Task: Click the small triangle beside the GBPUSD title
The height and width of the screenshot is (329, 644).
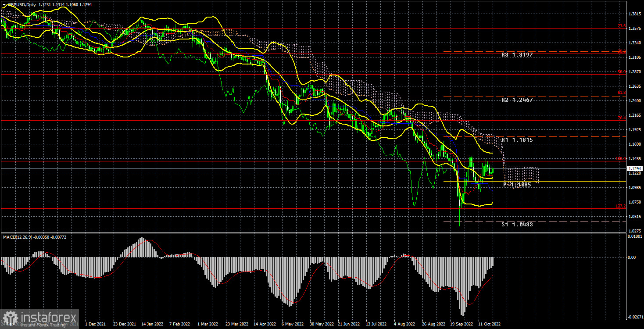Action: [4, 4]
